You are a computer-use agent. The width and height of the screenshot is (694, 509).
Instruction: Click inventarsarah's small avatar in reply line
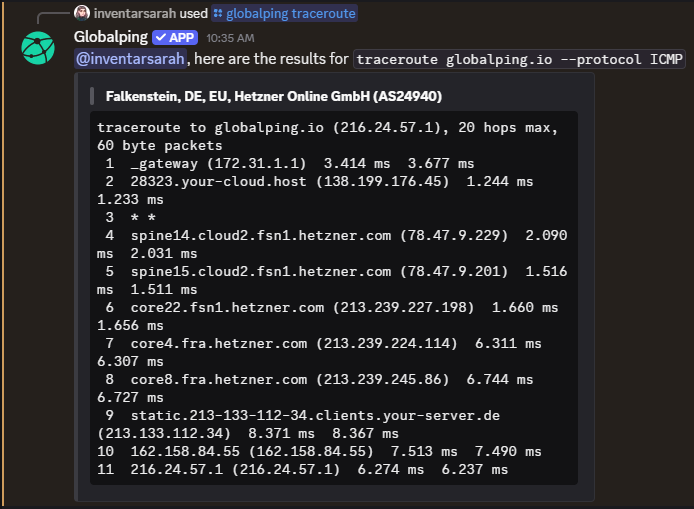(82, 13)
